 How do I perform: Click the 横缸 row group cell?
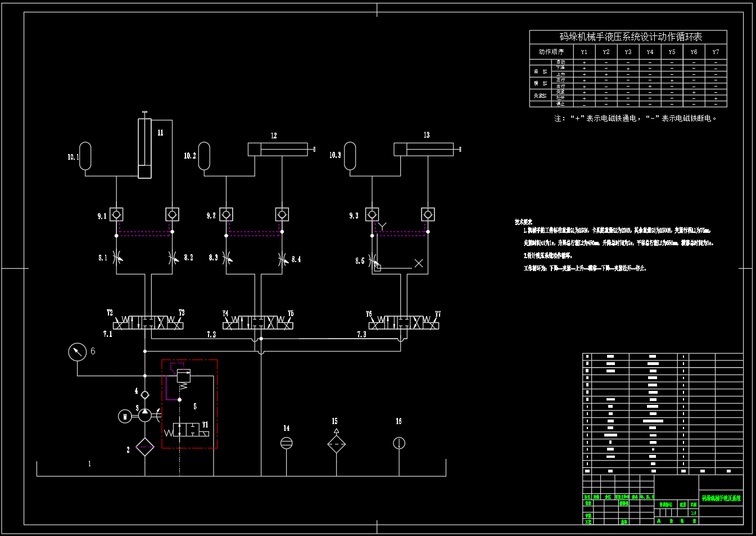[541, 83]
